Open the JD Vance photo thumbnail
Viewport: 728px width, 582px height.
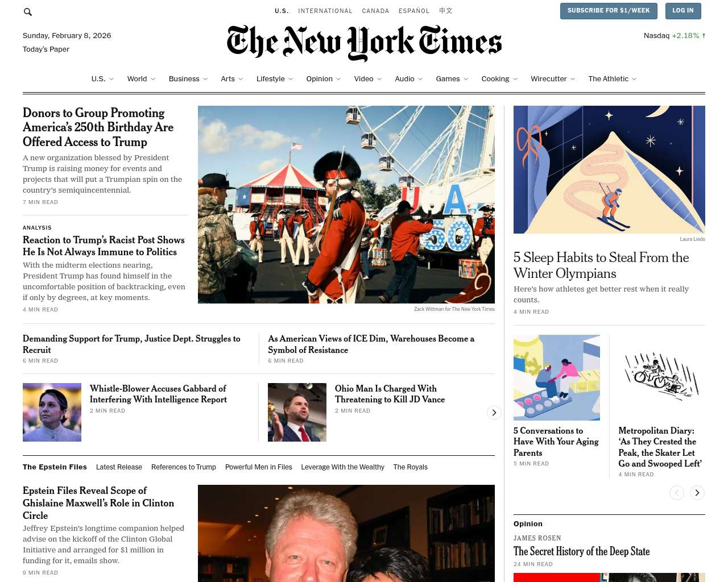click(x=297, y=412)
